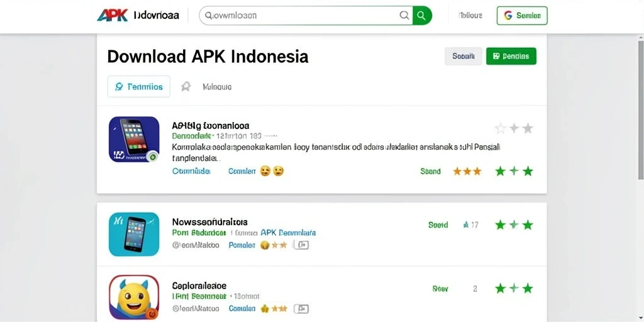The width and height of the screenshot is (644, 322).
Task: Click the emoji and stars in second card
Action: click(274, 245)
